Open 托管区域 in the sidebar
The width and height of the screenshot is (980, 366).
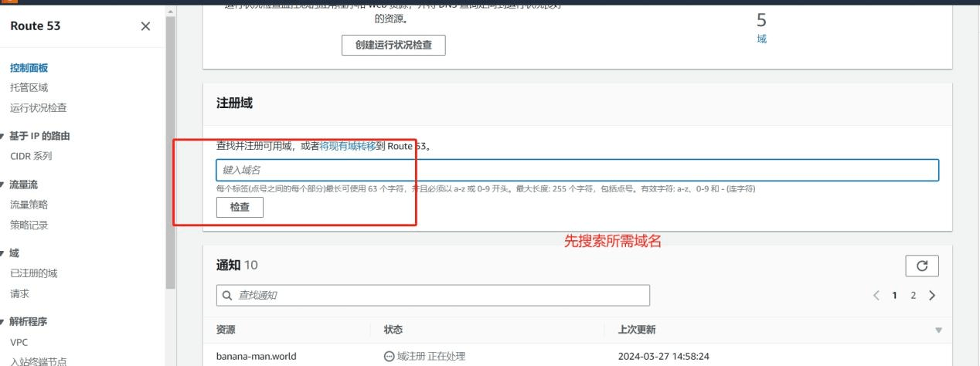pos(29,88)
